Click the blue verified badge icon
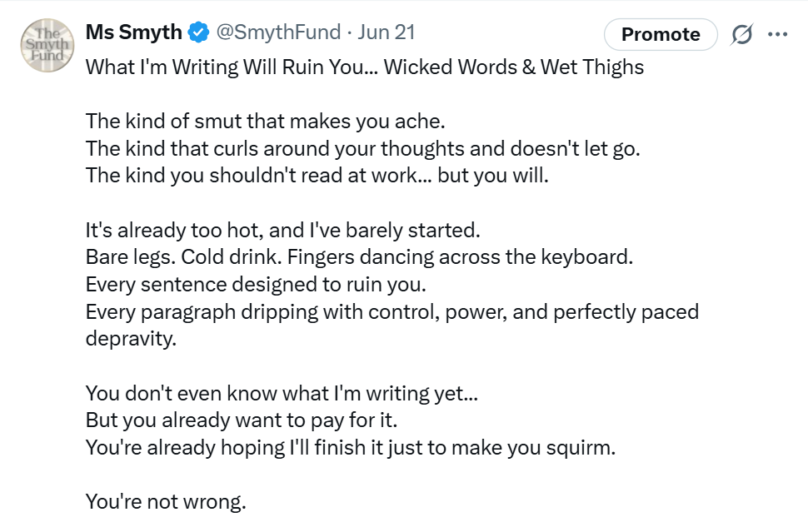Screen dimensions: 808x532 (198, 32)
